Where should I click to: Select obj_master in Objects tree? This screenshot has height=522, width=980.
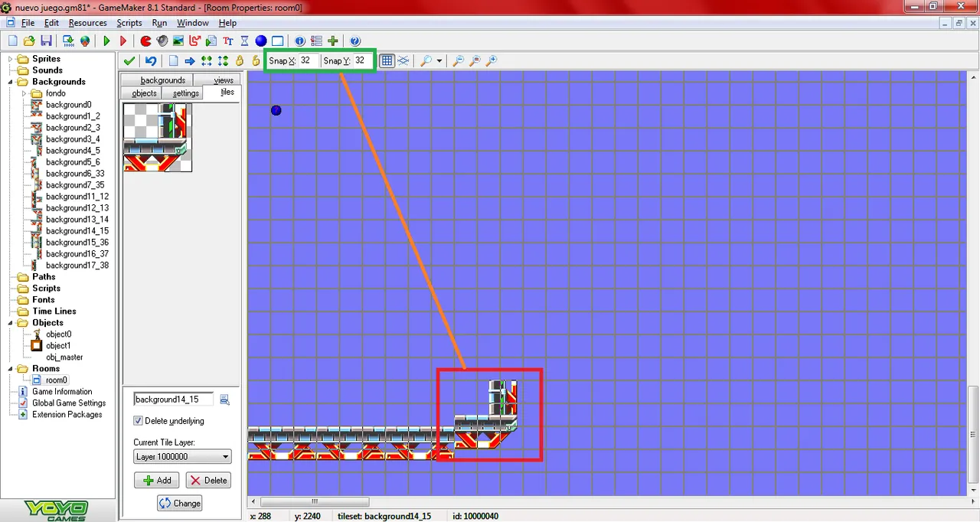64,357
